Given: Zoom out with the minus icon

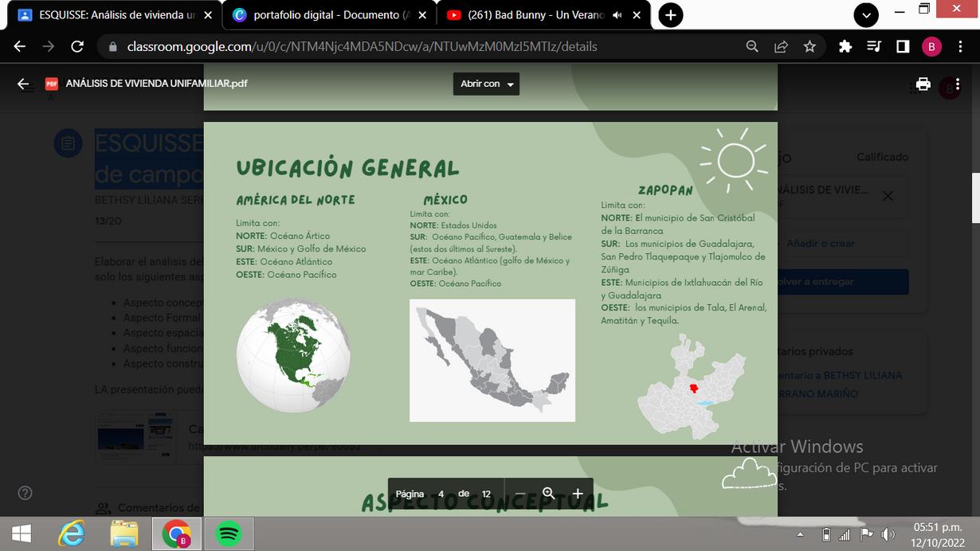Looking at the screenshot, I should pos(520,494).
